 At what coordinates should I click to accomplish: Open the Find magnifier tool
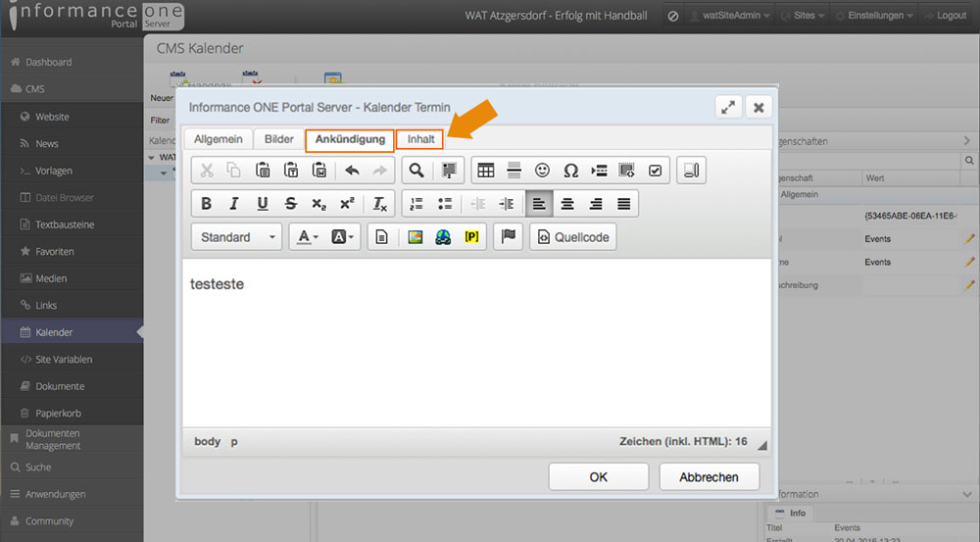(x=416, y=170)
